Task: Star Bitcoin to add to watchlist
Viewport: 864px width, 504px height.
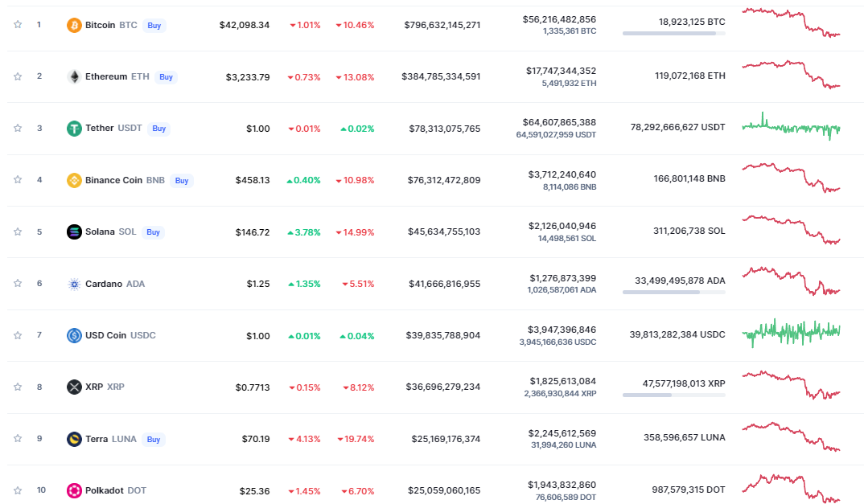Action: (18, 24)
